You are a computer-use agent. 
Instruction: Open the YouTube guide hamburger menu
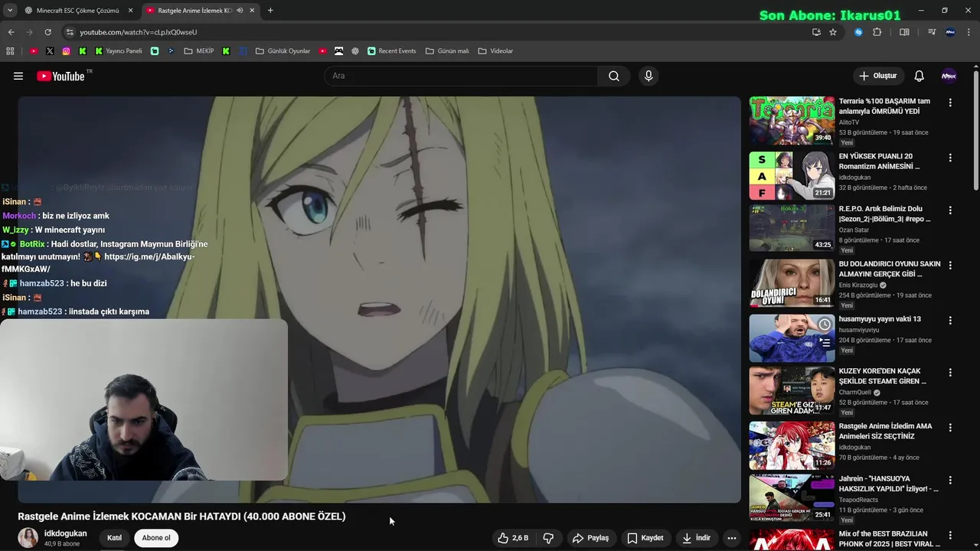point(18,76)
